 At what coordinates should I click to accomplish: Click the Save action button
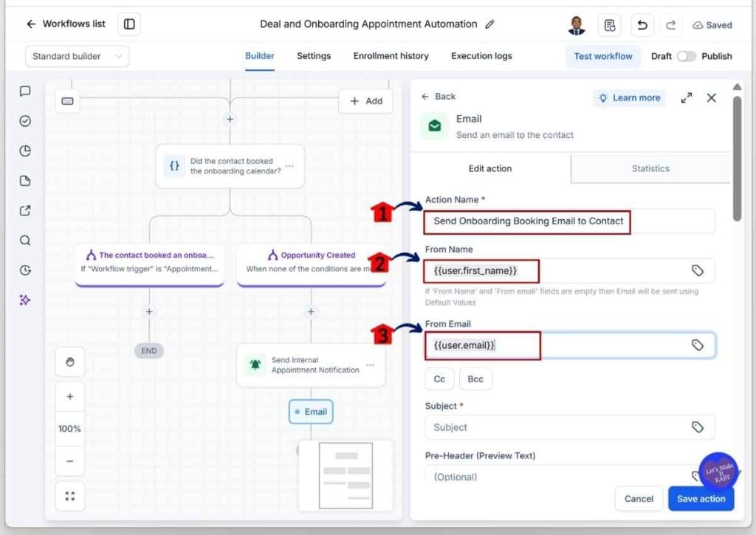[701, 499]
